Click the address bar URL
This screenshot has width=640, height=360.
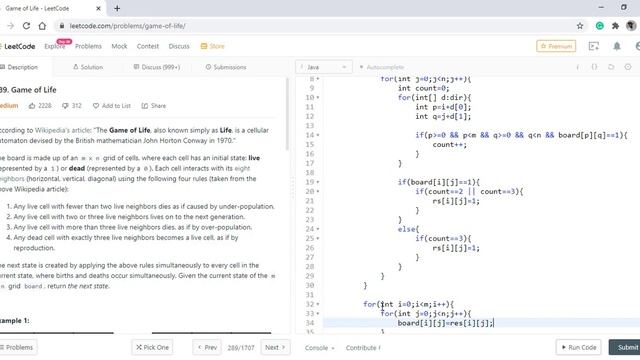coord(127,26)
